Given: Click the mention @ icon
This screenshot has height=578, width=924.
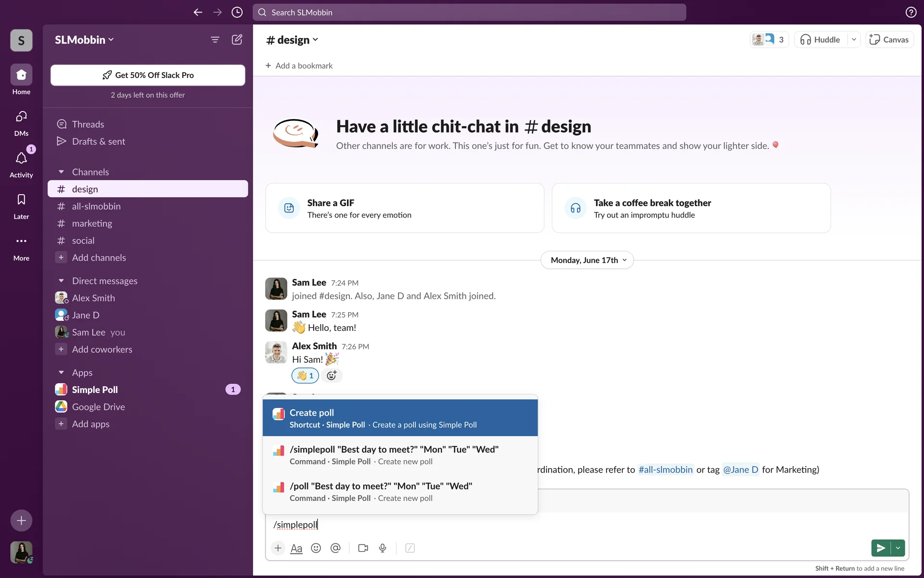Looking at the screenshot, I should [335, 548].
